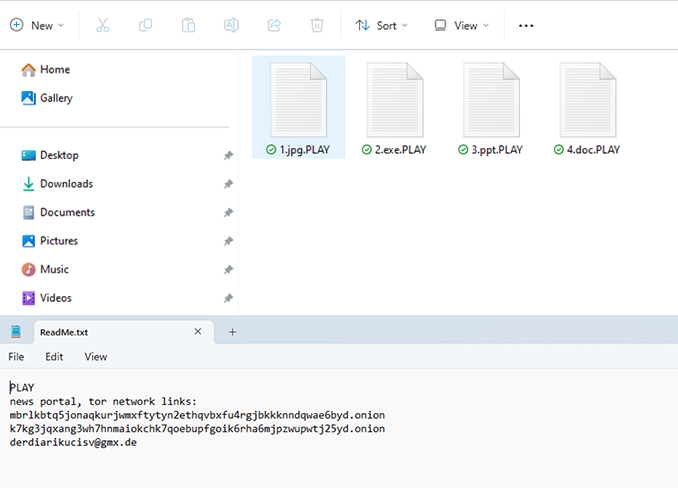Click the Cut scissors icon in toolbar
The image size is (678, 488).
pyautogui.click(x=102, y=25)
